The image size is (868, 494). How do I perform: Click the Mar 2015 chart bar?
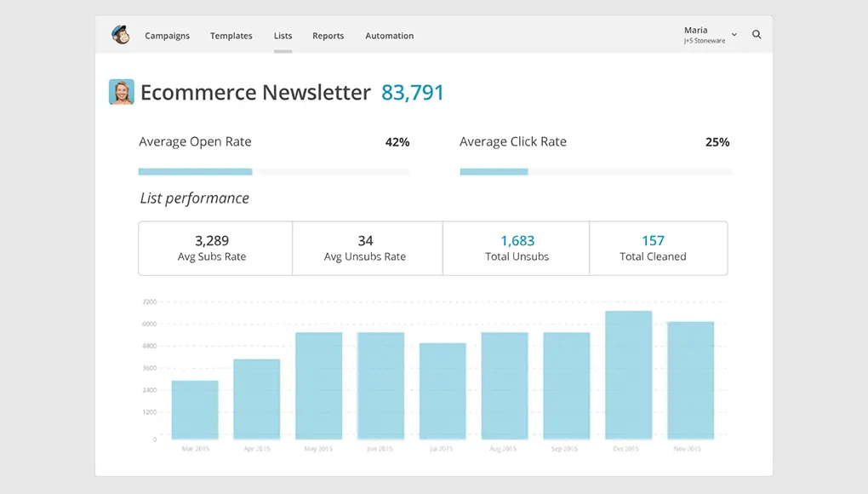click(x=195, y=410)
